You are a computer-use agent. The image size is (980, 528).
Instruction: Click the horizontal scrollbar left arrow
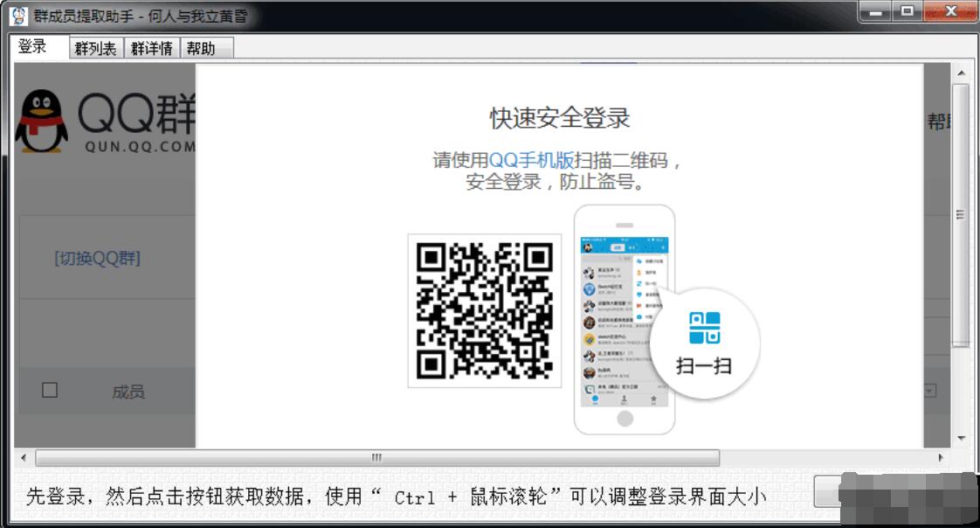coord(24,457)
